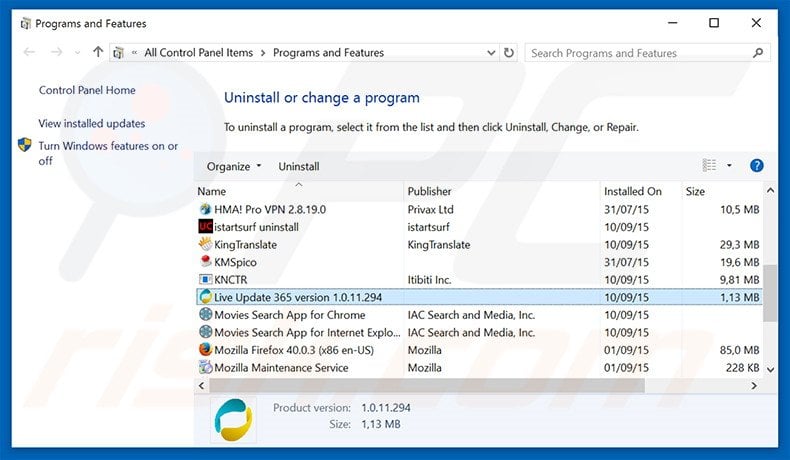Click the list scroll down arrow

pos(770,369)
